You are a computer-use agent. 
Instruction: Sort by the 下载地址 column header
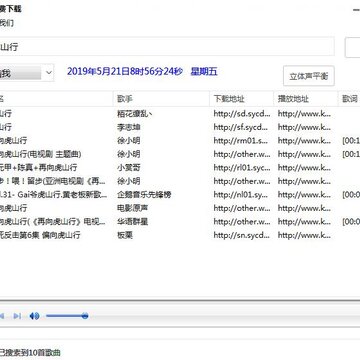click(x=229, y=99)
